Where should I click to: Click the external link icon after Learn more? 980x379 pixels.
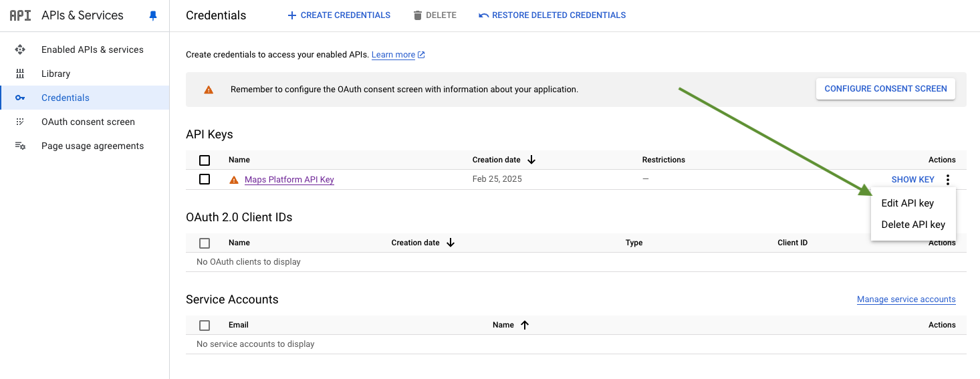tap(421, 55)
